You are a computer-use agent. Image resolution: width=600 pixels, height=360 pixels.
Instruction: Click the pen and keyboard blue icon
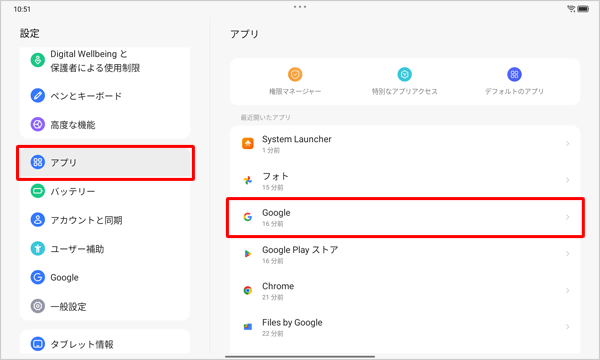coord(38,96)
